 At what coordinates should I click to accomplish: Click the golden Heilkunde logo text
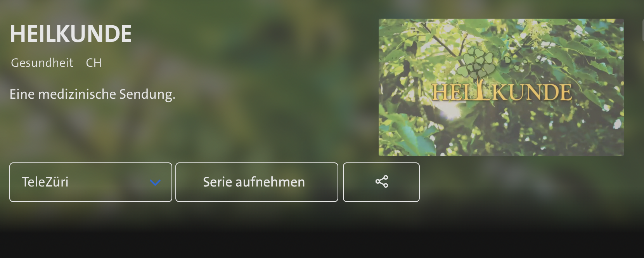coord(501,92)
